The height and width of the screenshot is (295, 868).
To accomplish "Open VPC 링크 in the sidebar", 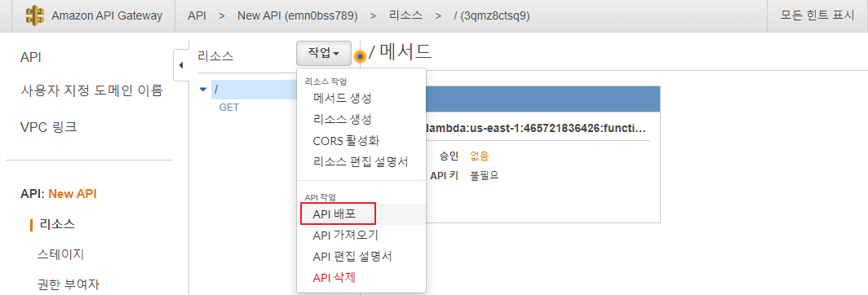I will coord(48,127).
